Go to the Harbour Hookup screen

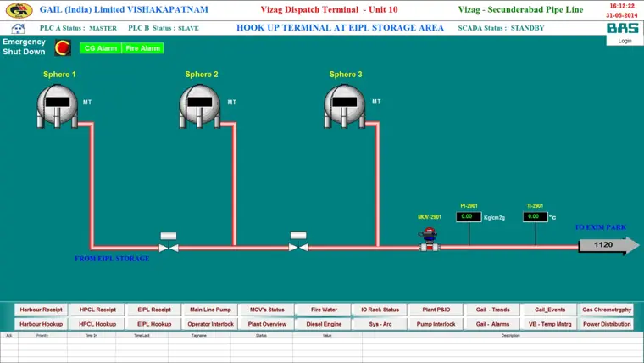[41, 324]
